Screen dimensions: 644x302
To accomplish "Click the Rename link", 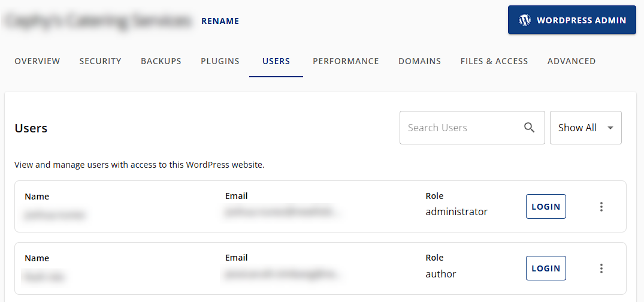I will pos(220,21).
